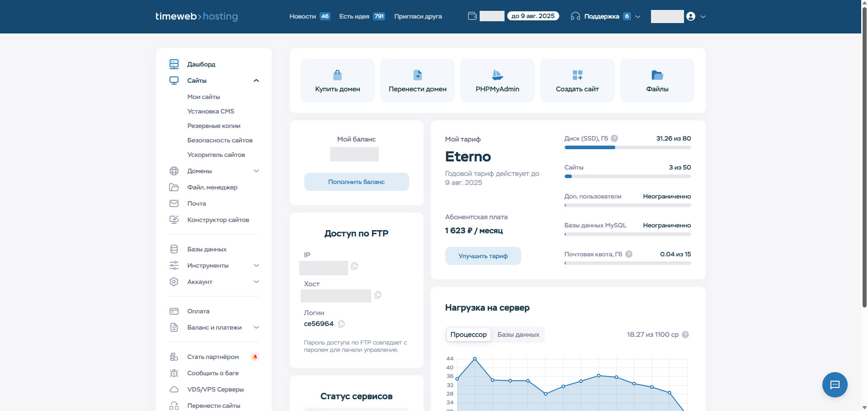This screenshot has width=868, height=411.
Task: Click help icon next to 18.27 из 1100 ср
Action: click(685, 335)
